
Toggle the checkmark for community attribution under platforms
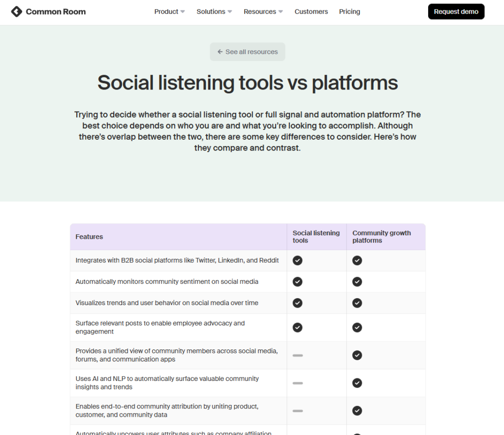(357, 410)
